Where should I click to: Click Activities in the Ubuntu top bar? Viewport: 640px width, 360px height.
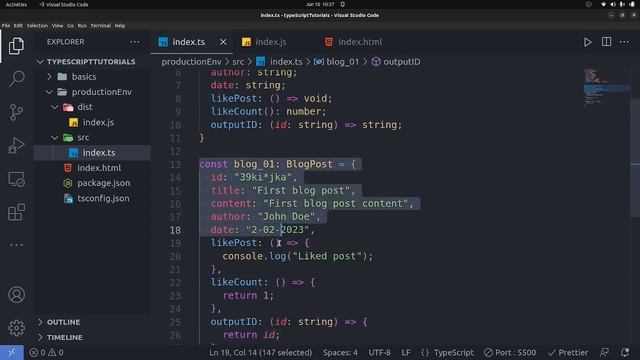[x=16, y=4]
